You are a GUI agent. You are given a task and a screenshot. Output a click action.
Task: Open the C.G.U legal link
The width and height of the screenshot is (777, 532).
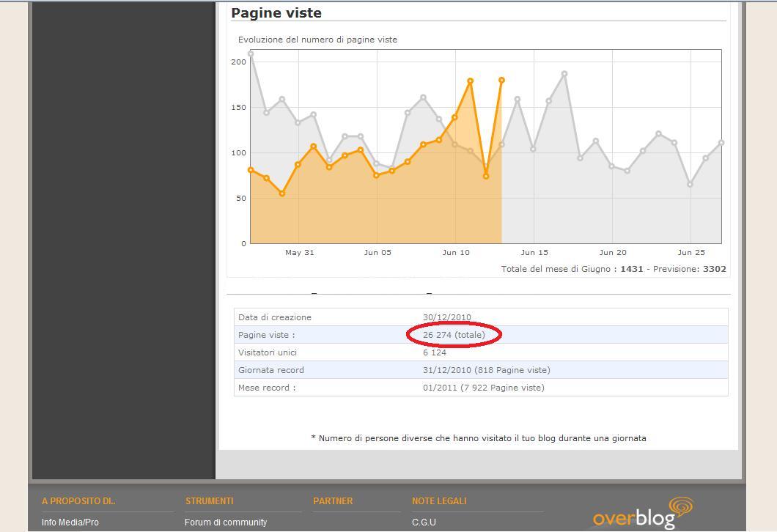[x=424, y=522]
